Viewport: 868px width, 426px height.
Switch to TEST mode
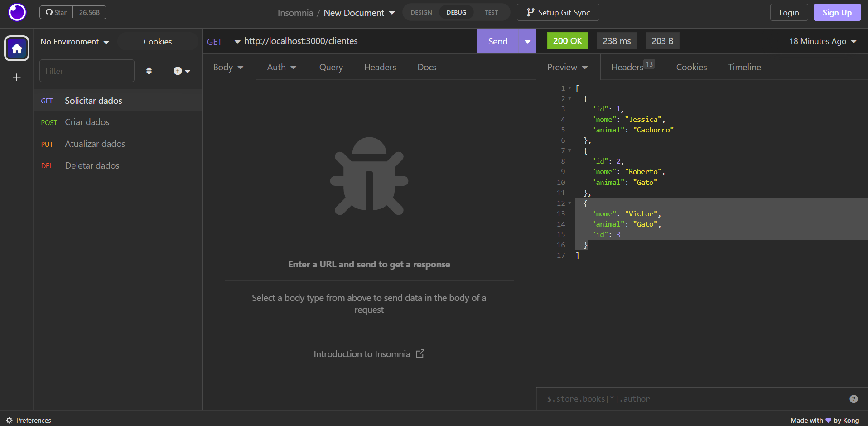(x=491, y=12)
